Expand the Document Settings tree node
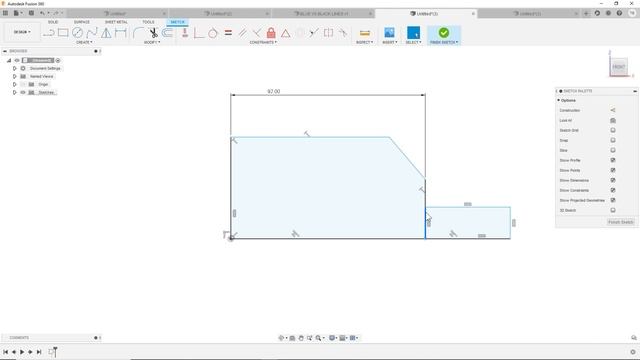This screenshot has width=640, height=360. point(15,69)
